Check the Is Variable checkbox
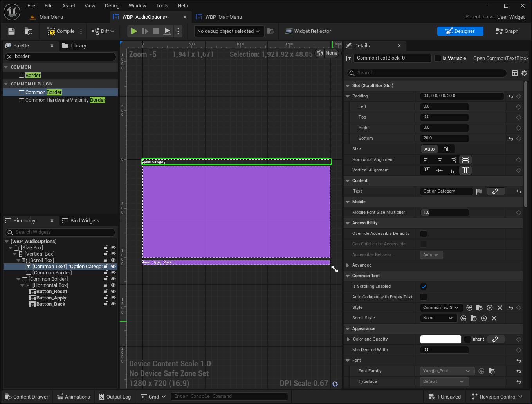The width and height of the screenshot is (532, 404). (438, 58)
